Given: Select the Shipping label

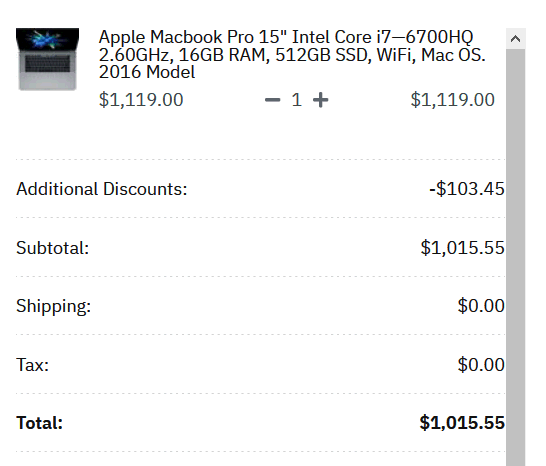Looking at the screenshot, I should tap(54, 306).
